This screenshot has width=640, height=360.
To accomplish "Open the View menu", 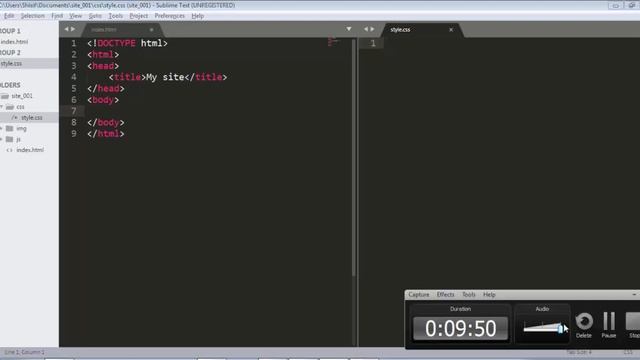I will pyautogui.click(x=76, y=16).
